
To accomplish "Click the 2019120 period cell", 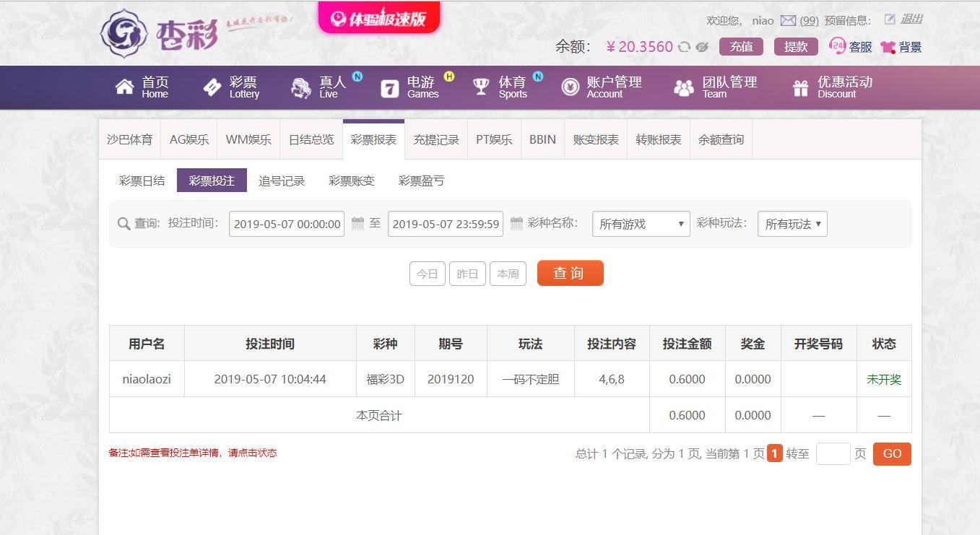I will pyautogui.click(x=451, y=379).
